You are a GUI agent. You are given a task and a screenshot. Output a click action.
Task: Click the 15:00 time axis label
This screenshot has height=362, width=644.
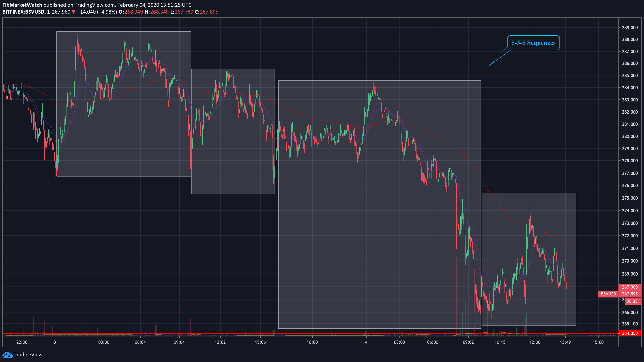coord(598,342)
